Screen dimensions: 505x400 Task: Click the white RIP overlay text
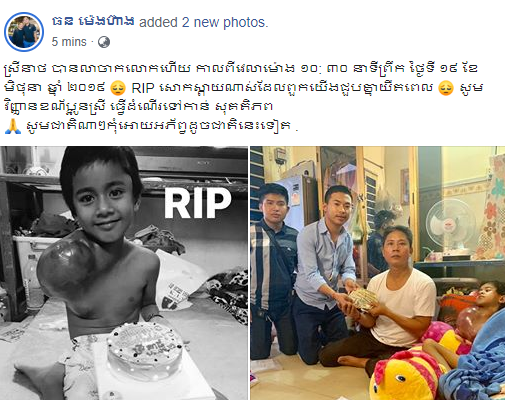tap(197, 203)
